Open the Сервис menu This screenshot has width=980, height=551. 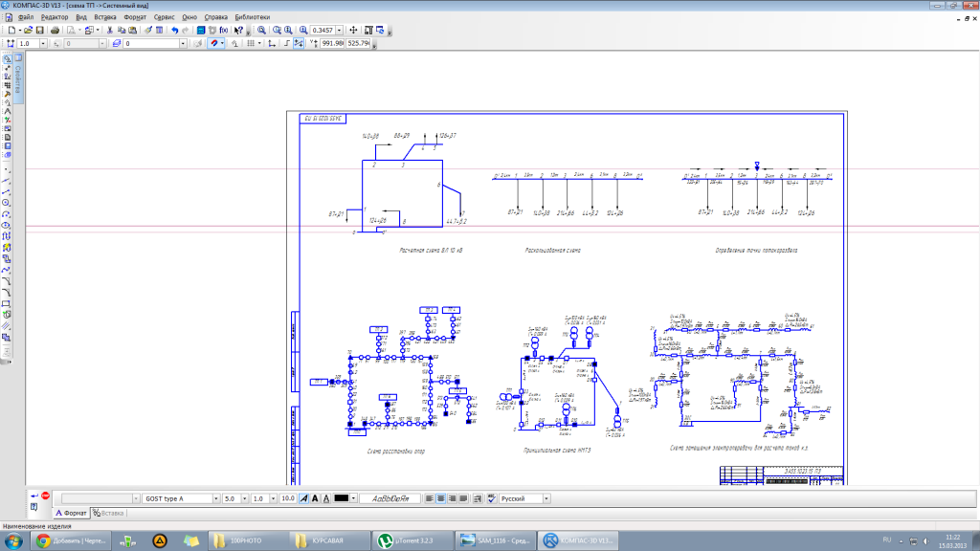pyautogui.click(x=164, y=17)
